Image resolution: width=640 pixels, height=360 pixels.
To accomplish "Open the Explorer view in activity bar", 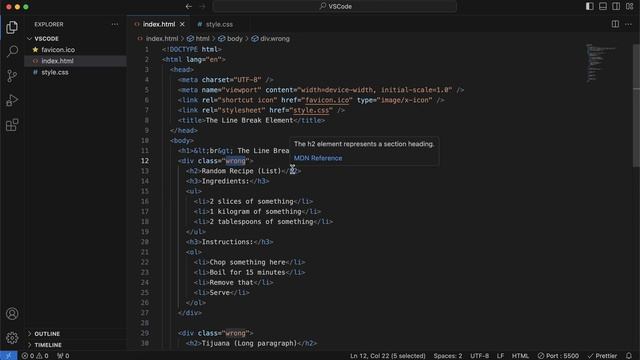I will tap(12, 27).
